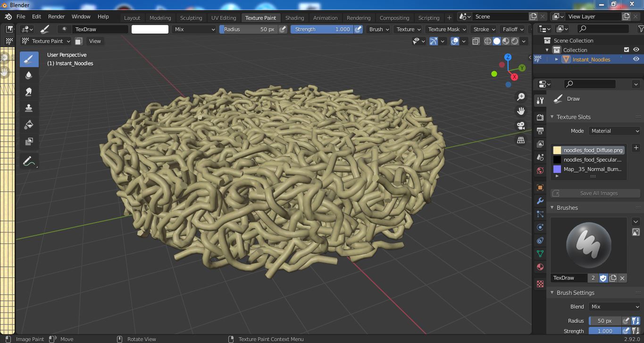Viewport: 644px width, 343px height.
Task: Open the Texture Paint mode dropdown
Action: coord(46,41)
